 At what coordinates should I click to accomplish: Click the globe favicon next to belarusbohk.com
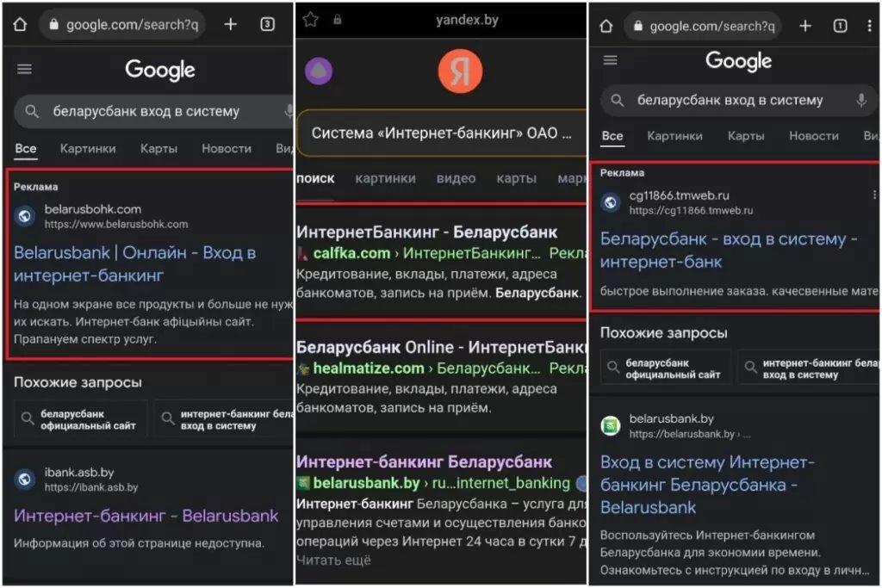pyautogui.click(x=26, y=216)
